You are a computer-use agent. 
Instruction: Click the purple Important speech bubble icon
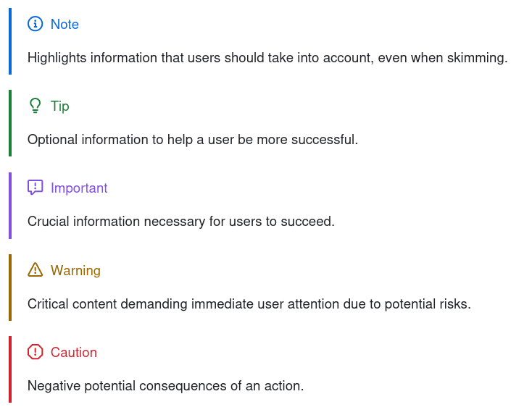pyautogui.click(x=36, y=188)
